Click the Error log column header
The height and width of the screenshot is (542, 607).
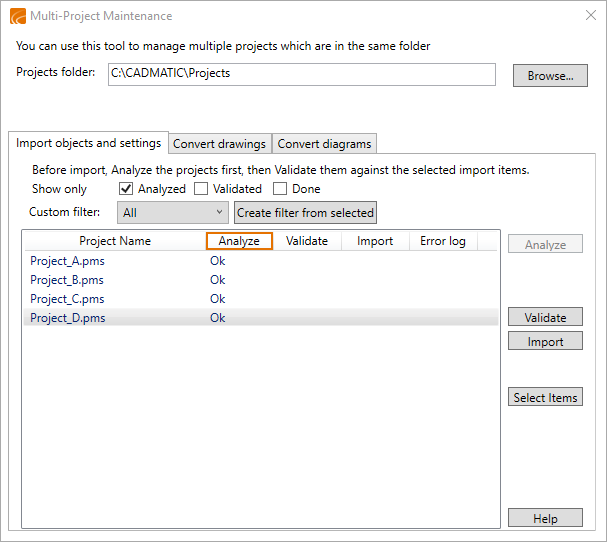442,241
